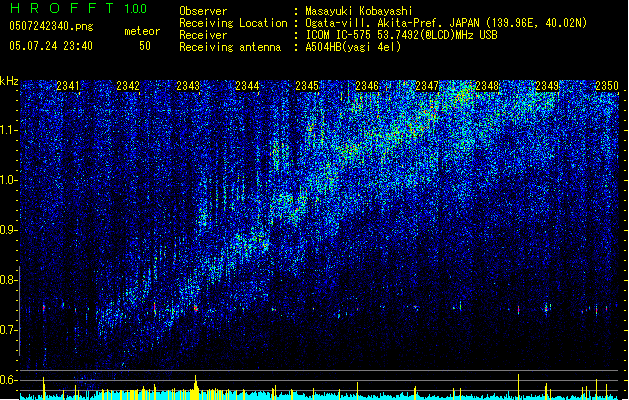Click the 2346 time marker

tap(367, 85)
